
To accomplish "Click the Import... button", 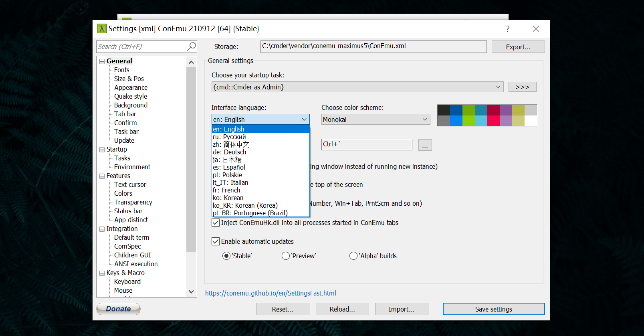I will tap(402, 309).
